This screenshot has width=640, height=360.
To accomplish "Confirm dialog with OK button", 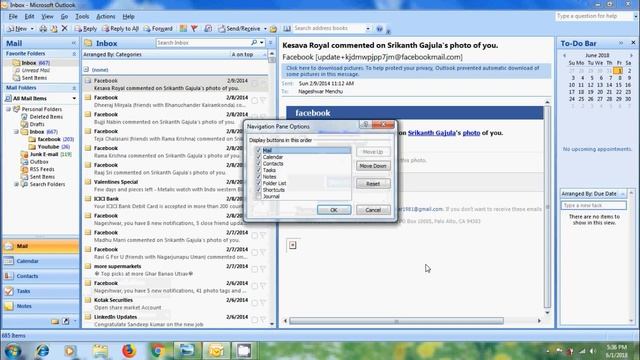I will click(334, 210).
